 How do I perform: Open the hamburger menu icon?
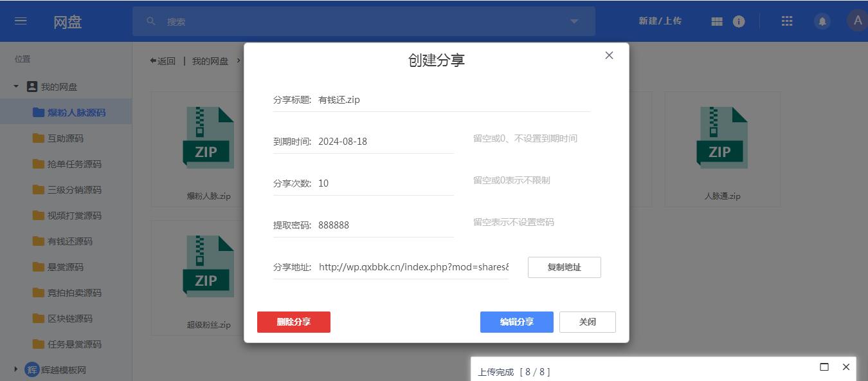[x=21, y=21]
